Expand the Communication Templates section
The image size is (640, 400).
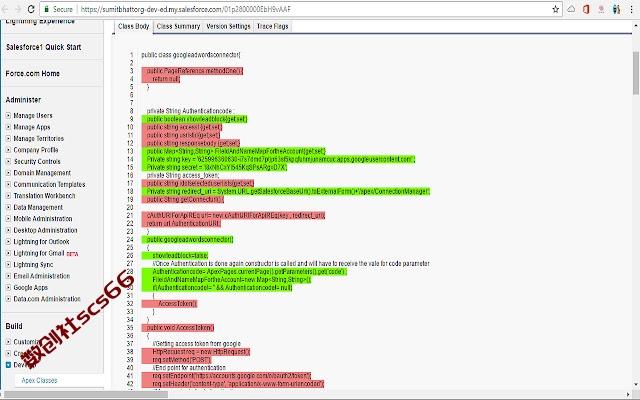(x=8, y=184)
